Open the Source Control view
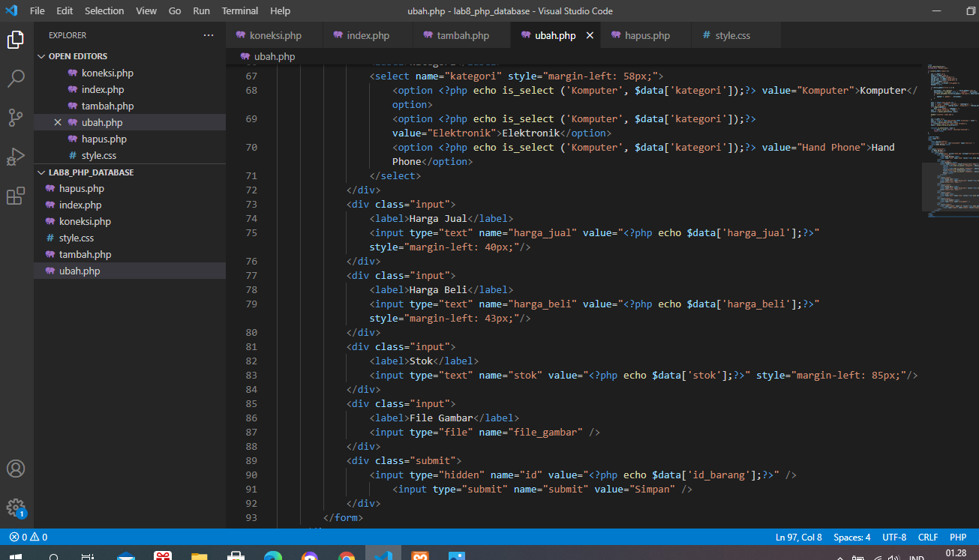 point(16,117)
